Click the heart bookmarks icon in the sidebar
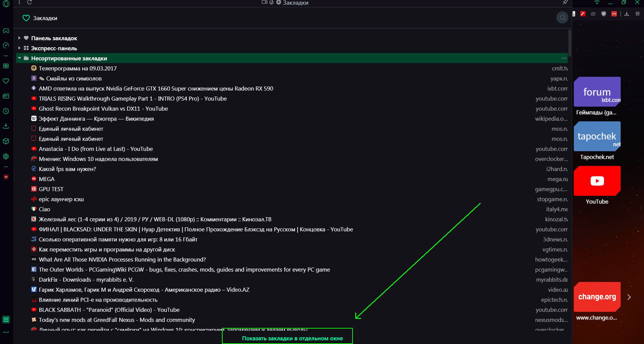 [x=6, y=81]
